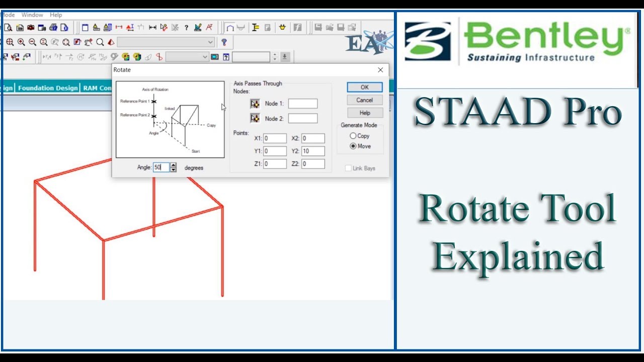Image resolution: width=644 pixels, height=362 pixels.
Task: Click the grayed download arrow toolbar button
Action: pos(285,57)
